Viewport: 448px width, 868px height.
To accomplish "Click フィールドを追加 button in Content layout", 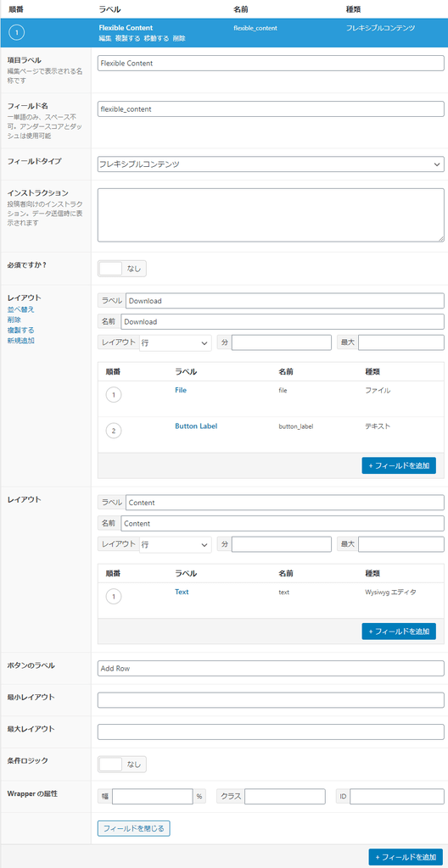I will (x=399, y=631).
